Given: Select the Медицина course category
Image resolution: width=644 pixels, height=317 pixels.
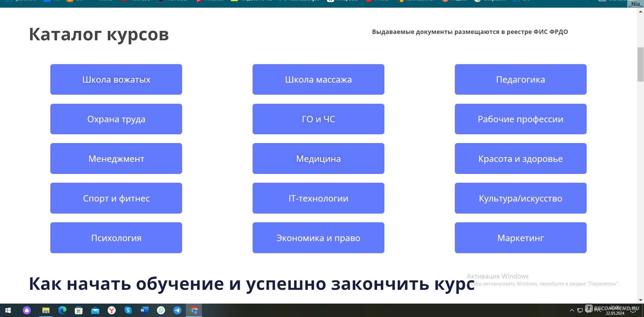Looking at the screenshot, I should click(318, 158).
